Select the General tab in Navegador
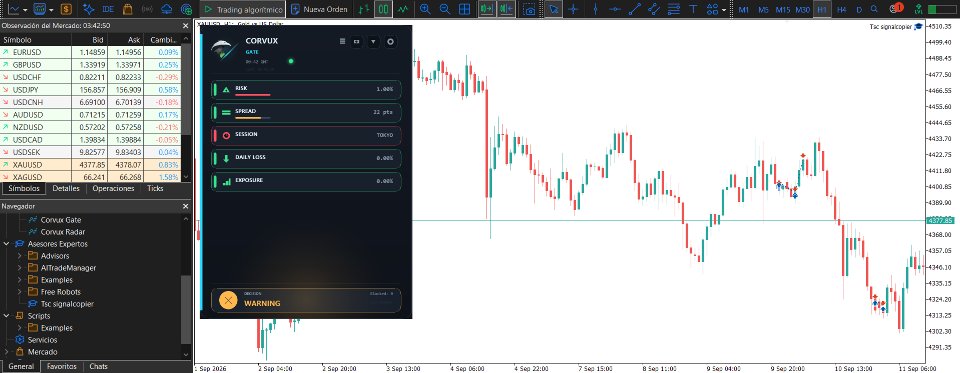Screen dimensions: 960x373 coord(21,367)
